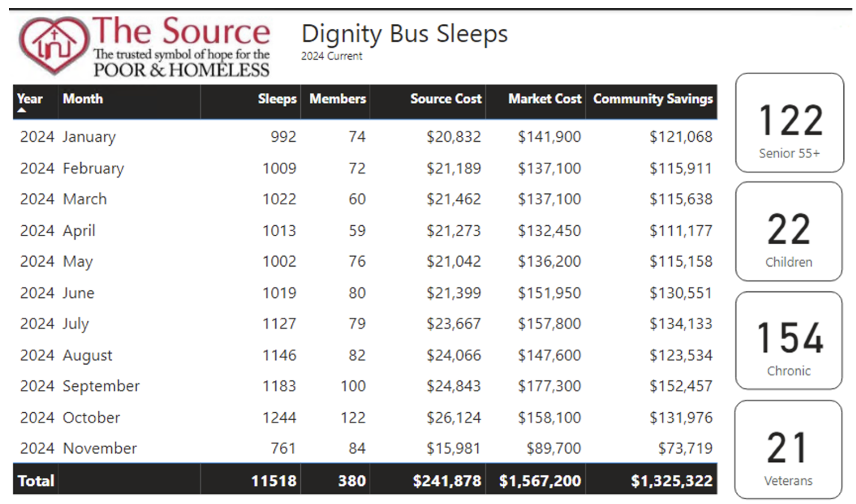The image size is (856, 504).
Task: Click the Veterans card showing 21
Action: tap(789, 449)
